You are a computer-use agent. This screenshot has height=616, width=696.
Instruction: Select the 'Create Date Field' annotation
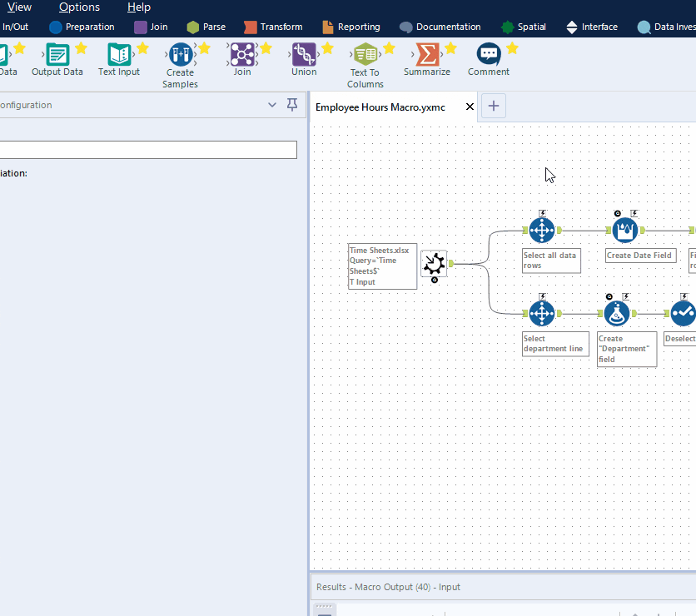[x=641, y=256]
